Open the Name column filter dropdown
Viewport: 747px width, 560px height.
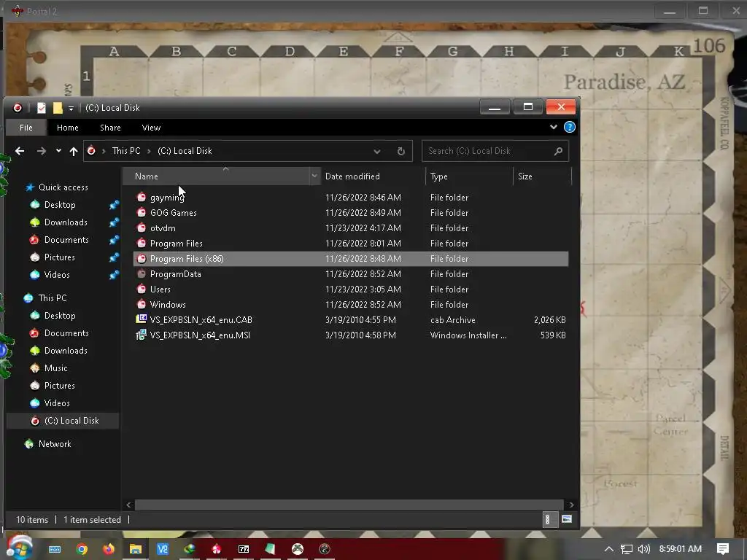314,176
